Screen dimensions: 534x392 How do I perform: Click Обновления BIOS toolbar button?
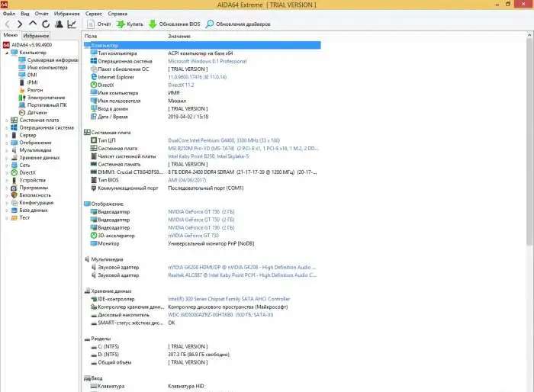pyautogui.click(x=175, y=24)
